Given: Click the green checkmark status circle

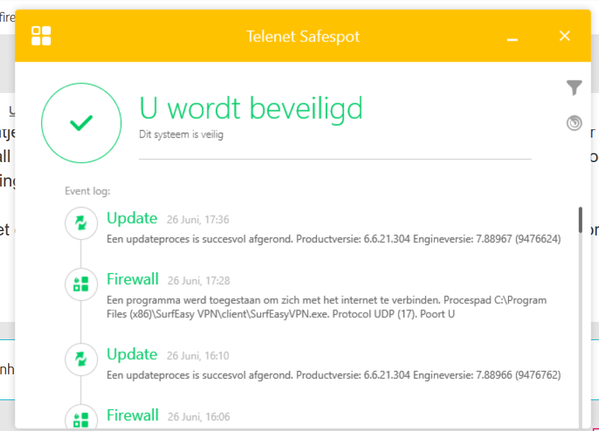Looking at the screenshot, I should tap(81, 123).
